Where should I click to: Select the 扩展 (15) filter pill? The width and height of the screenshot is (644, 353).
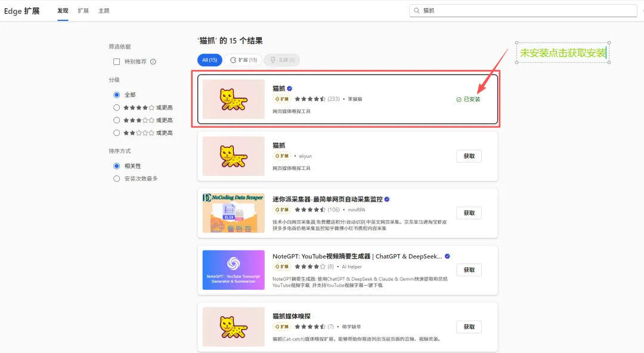(x=243, y=60)
